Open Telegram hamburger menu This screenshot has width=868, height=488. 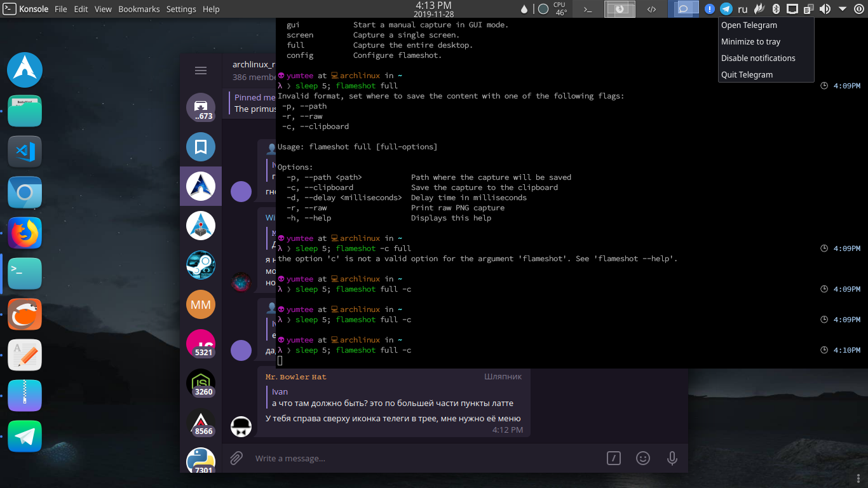(201, 71)
